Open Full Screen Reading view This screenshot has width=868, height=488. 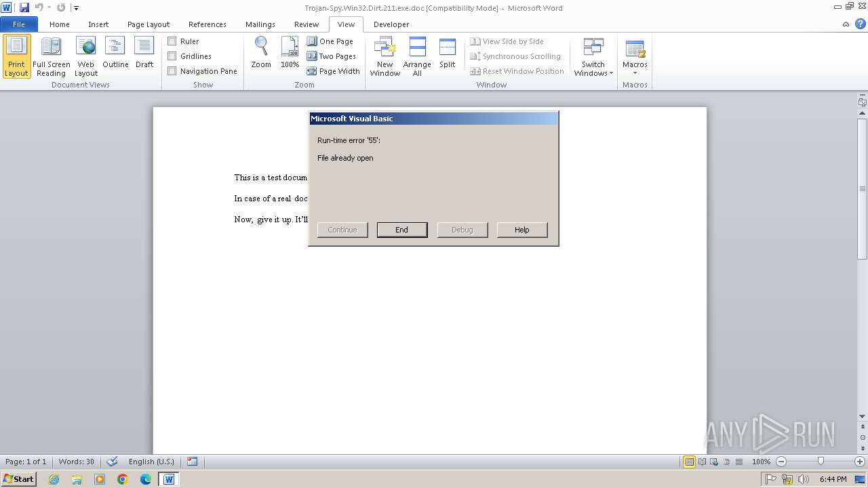pos(51,56)
